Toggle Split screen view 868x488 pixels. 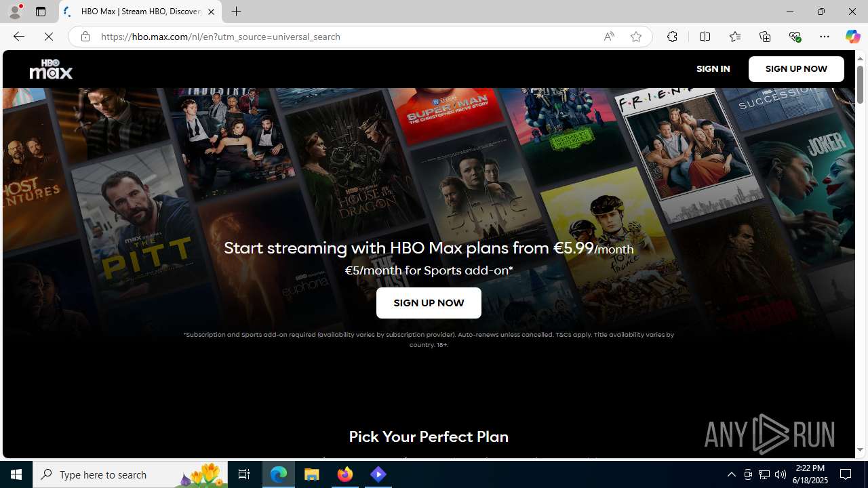[705, 37]
